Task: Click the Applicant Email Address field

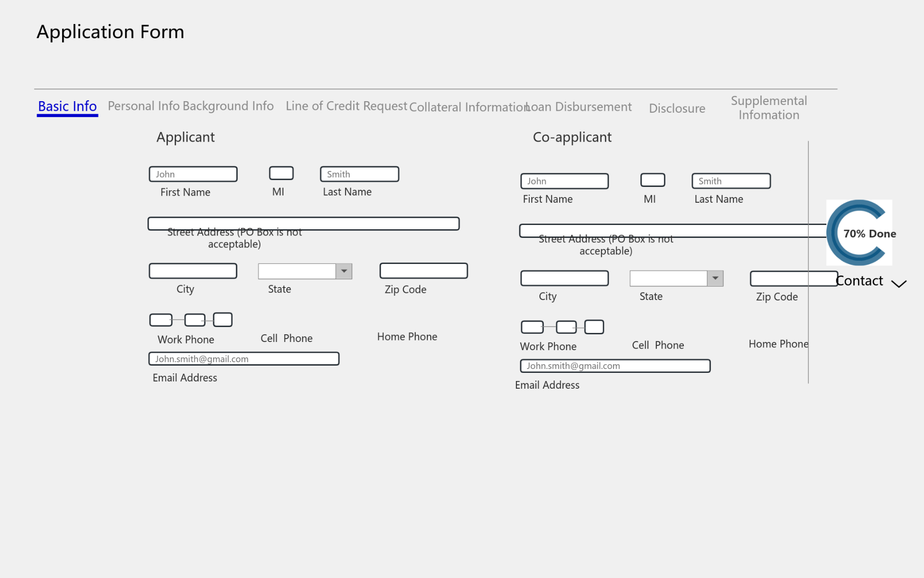Action: (x=244, y=359)
